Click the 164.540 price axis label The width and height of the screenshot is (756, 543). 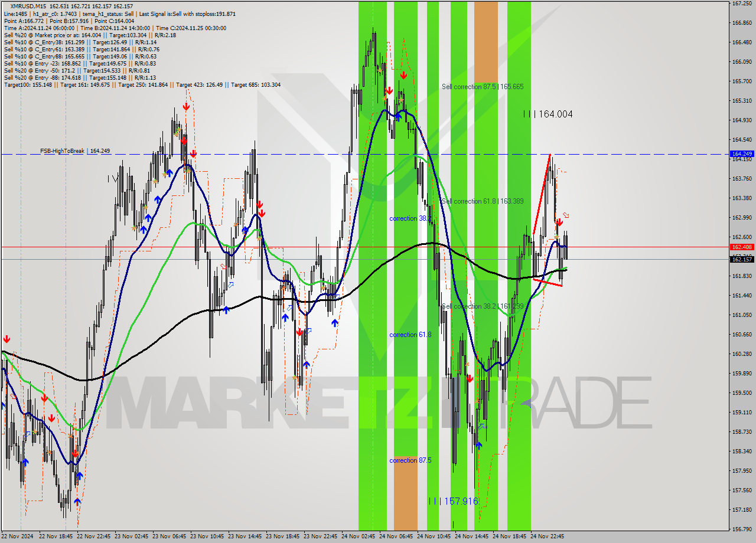pyautogui.click(x=742, y=140)
